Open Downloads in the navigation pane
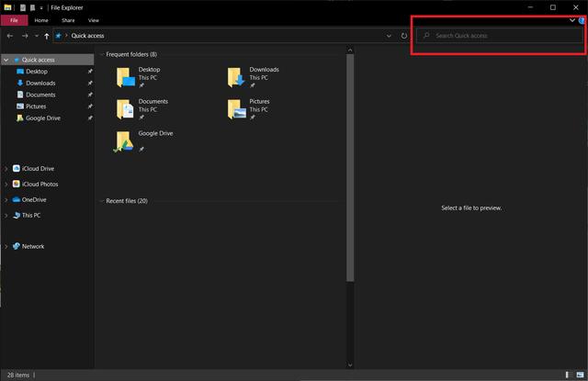 click(40, 84)
